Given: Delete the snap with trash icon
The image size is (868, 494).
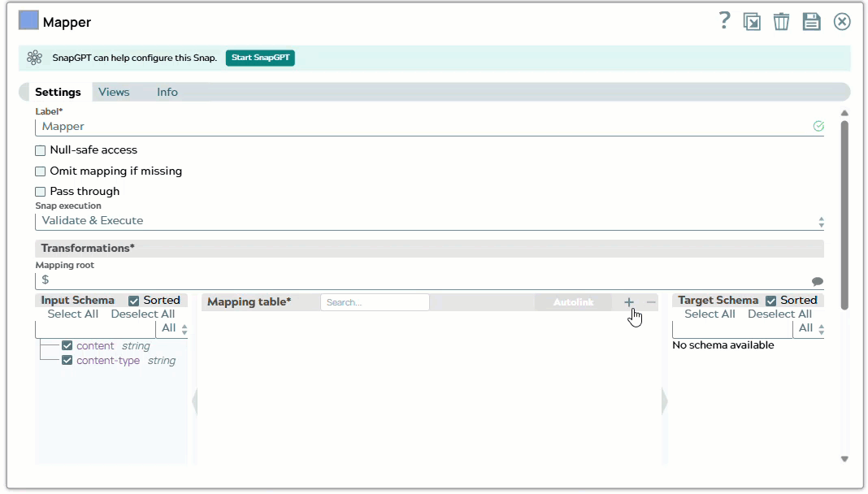Looking at the screenshot, I should [x=781, y=22].
